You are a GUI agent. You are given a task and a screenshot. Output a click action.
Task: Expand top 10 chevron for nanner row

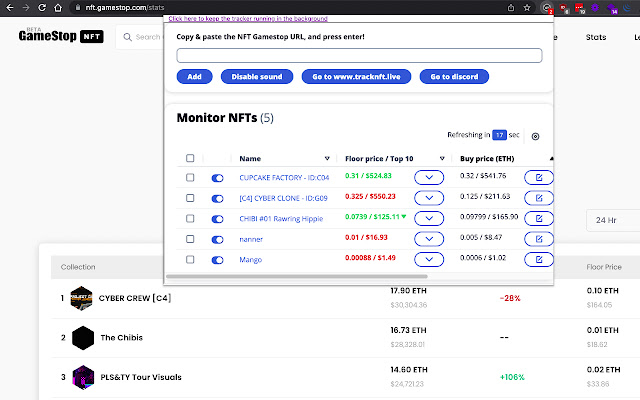pos(428,239)
